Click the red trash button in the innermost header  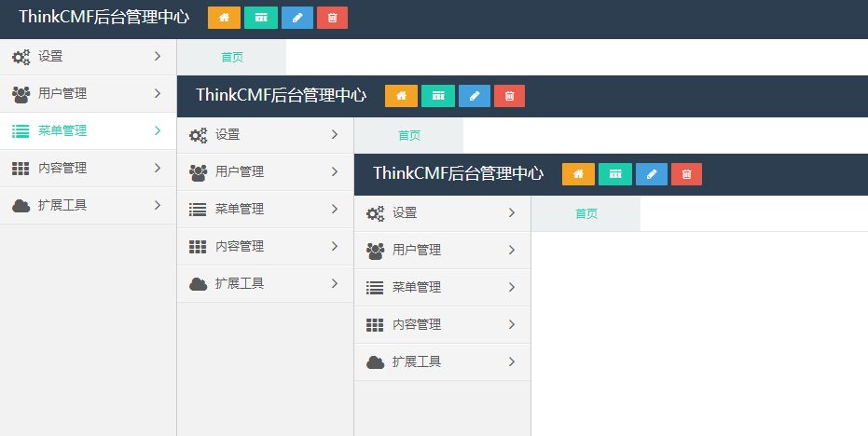[686, 174]
